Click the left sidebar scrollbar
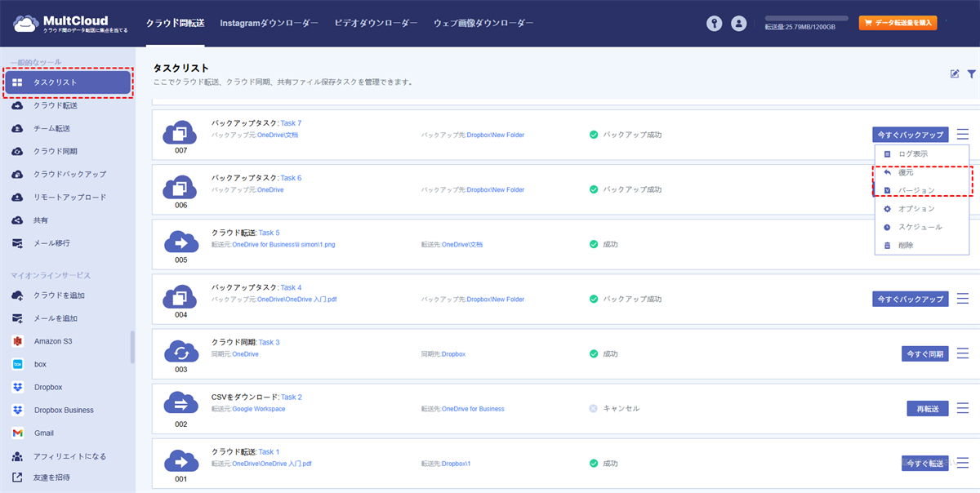This screenshot has height=493, width=980. (x=132, y=347)
